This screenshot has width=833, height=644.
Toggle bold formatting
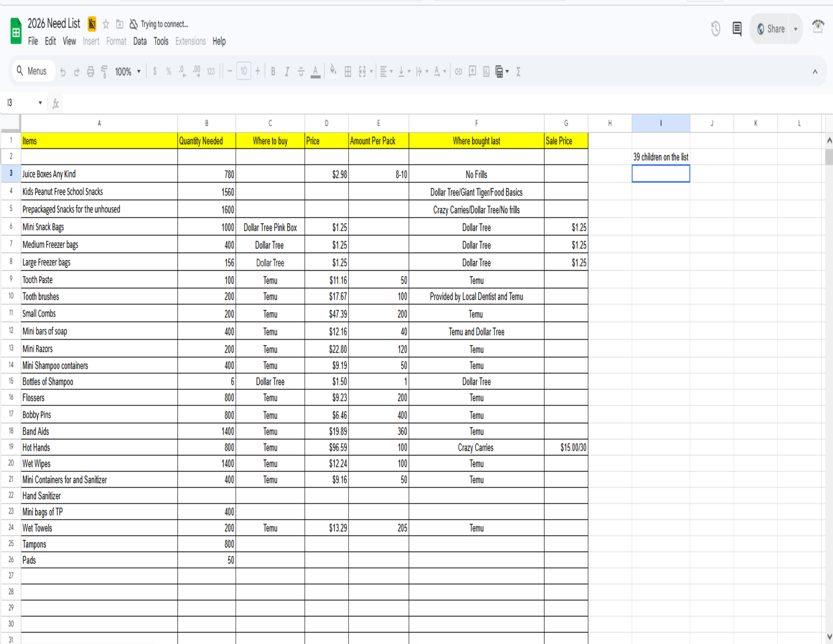point(273,71)
